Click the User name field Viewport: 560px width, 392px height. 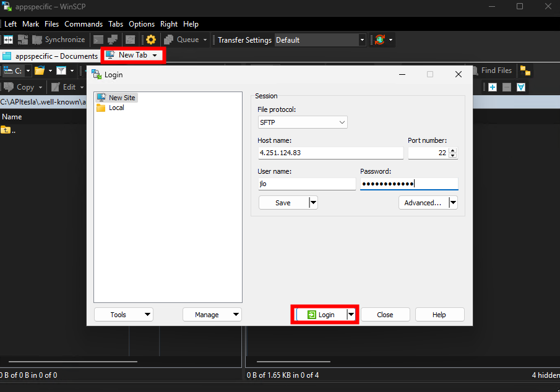pyautogui.click(x=307, y=184)
